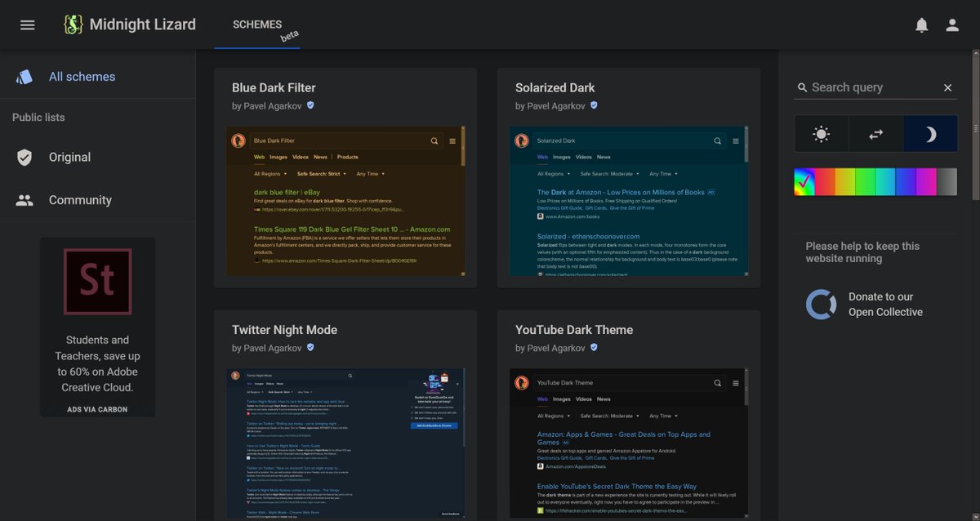Click the ADS VIA CARBON link
This screenshot has width=980, height=521.
click(97, 409)
